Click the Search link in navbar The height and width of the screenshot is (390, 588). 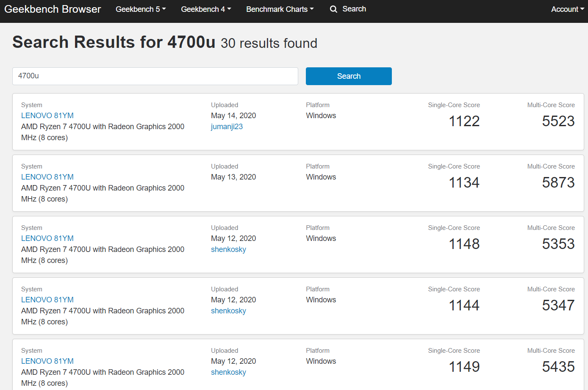[x=354, y=9]
